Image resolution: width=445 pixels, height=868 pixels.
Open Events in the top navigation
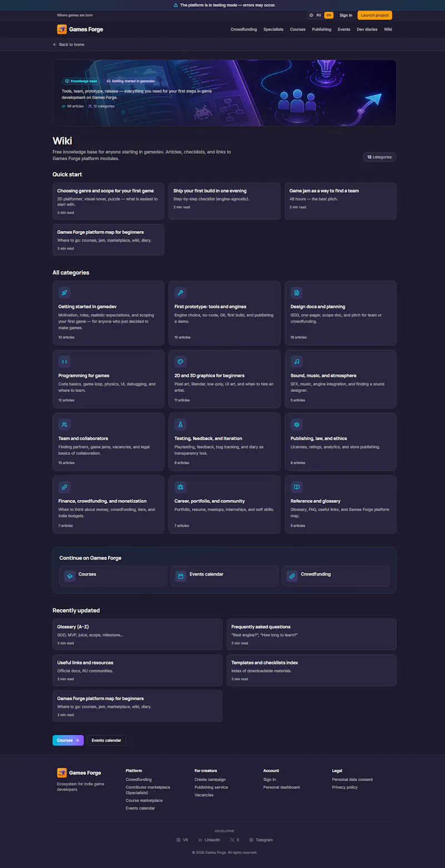(344, 30)
